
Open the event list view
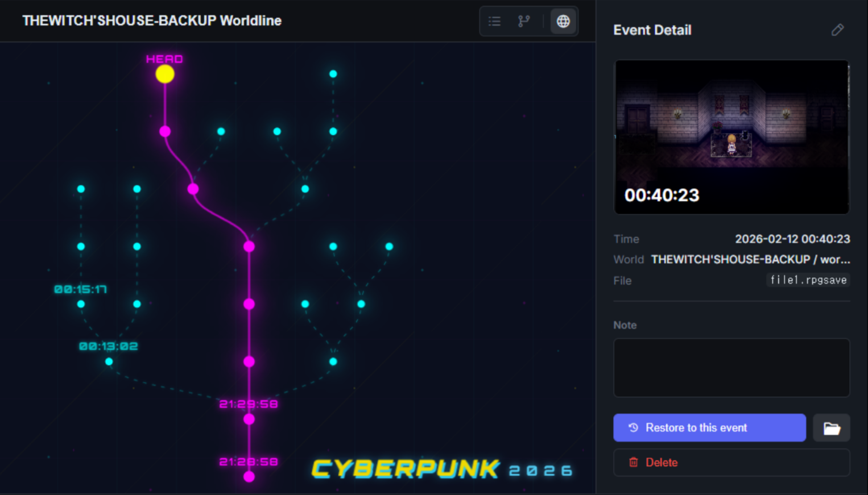point(494,21)
